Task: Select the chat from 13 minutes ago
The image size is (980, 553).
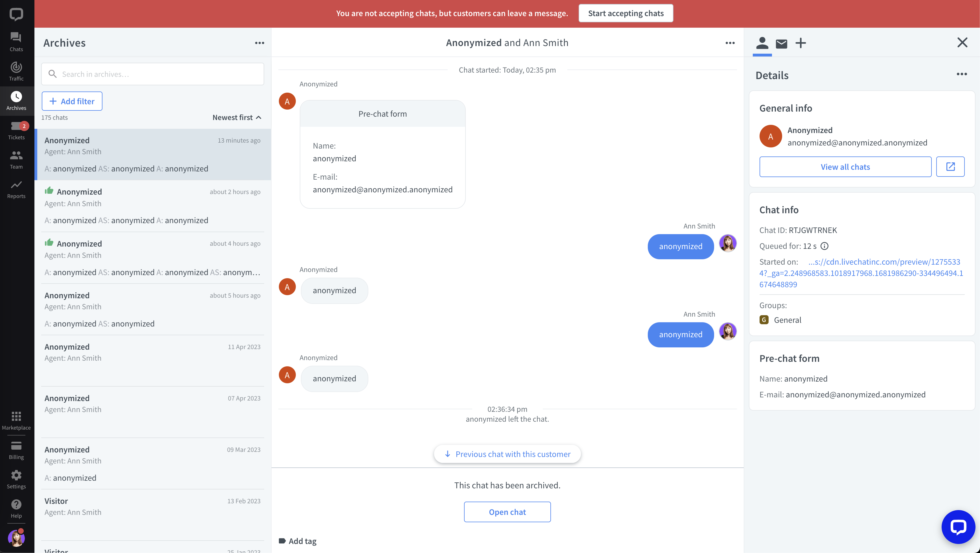Action: (152, 154)
